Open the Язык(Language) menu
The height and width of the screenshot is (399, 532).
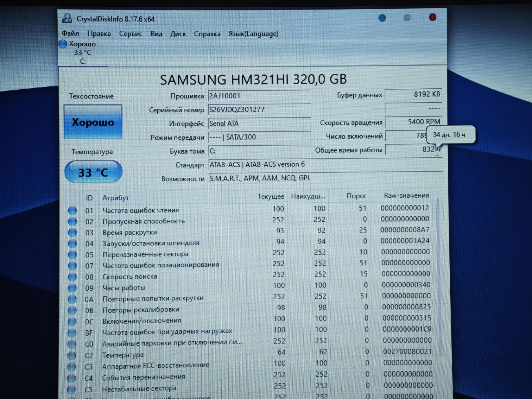coord(253,34)
